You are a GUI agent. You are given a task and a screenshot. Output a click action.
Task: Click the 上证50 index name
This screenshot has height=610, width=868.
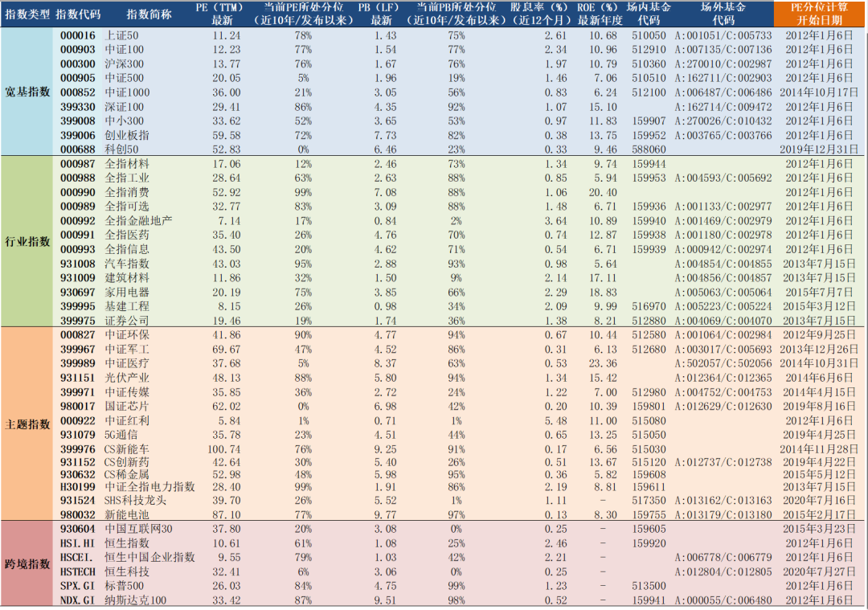click(121, 35)
